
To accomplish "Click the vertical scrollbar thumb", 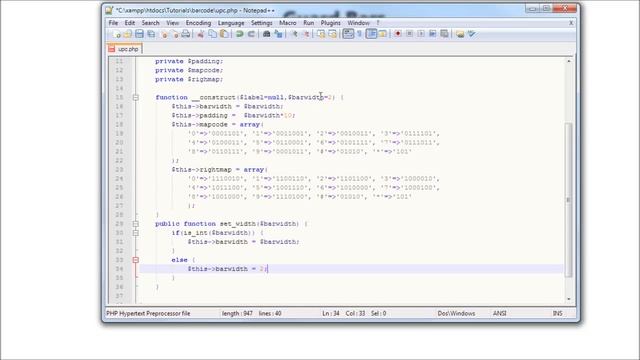I will click(569, 200).
